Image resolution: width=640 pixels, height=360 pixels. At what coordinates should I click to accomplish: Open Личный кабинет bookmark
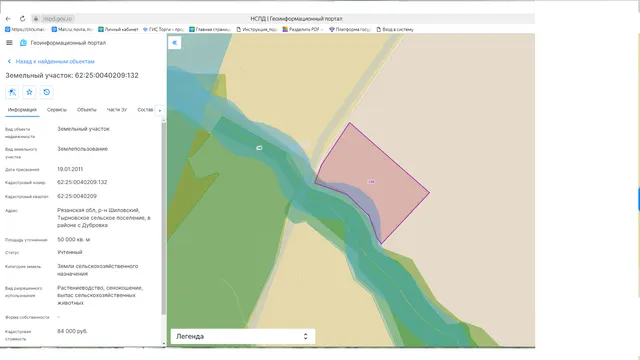118,29
